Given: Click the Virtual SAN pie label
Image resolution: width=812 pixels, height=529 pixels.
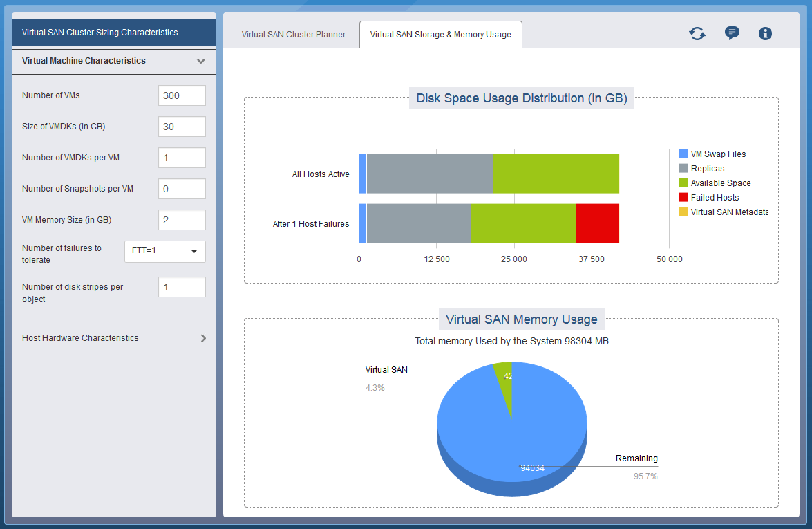Looking at the screenshot, I should [386, 370].
